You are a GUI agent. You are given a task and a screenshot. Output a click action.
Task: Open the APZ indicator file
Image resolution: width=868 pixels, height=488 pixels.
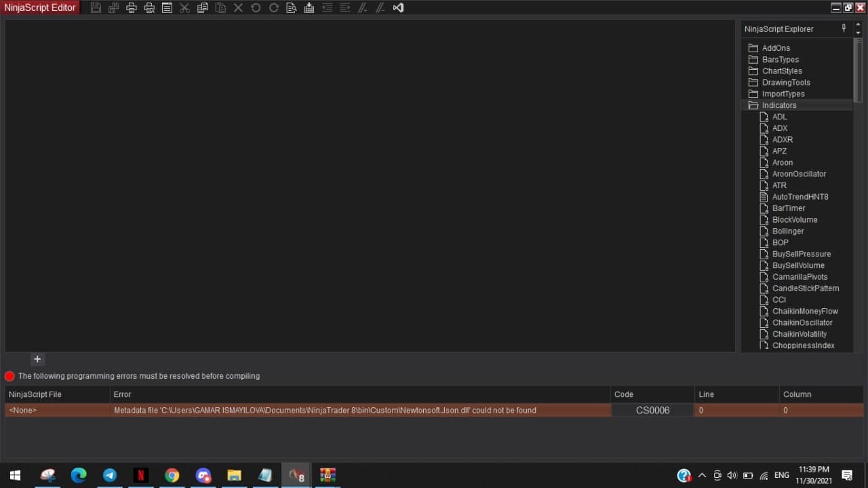(x=774, y=151)
